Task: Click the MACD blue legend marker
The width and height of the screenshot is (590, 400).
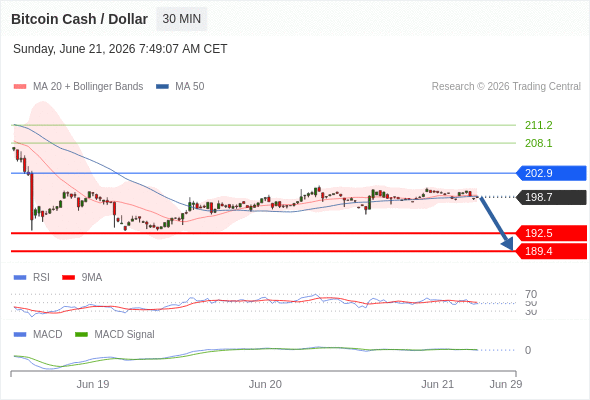Action: (x=20, y=335)
